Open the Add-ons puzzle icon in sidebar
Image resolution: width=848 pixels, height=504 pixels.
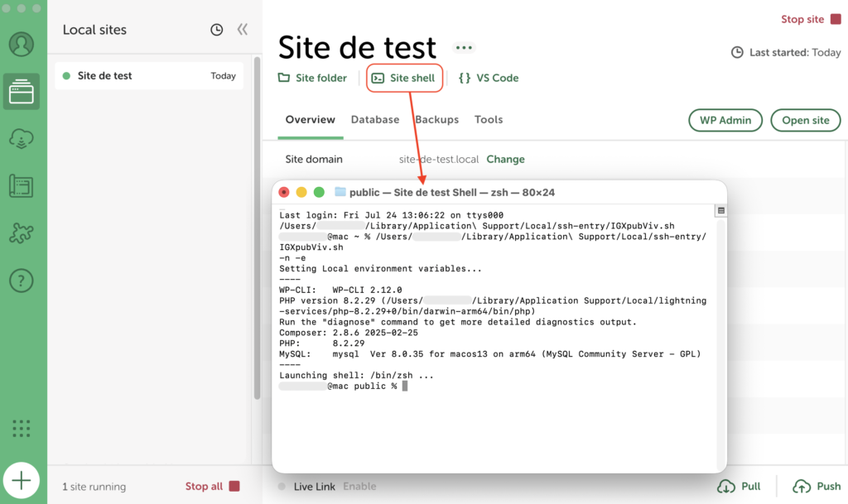(x=21, y=233)
